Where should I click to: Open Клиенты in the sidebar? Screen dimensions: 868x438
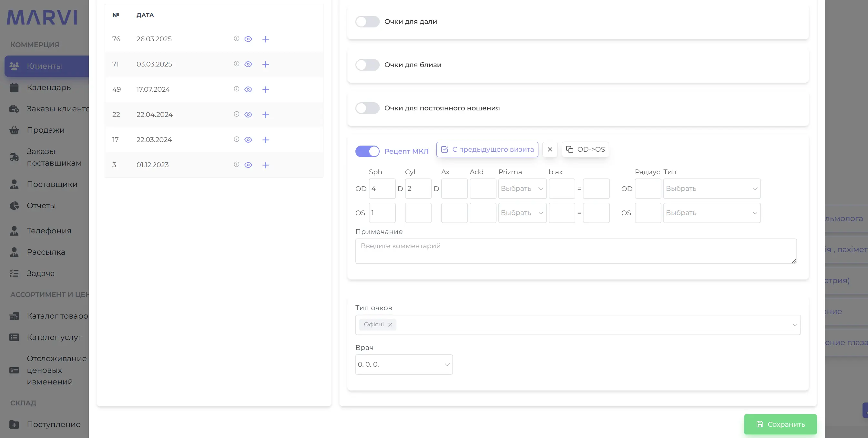click(46, 66)
